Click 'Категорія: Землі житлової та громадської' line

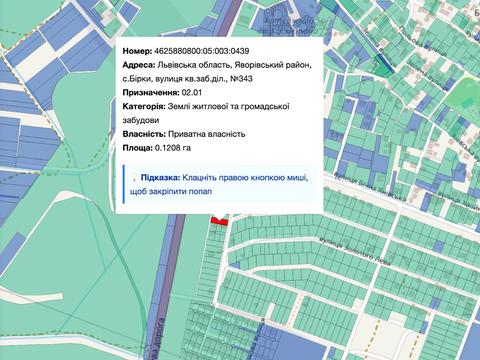pos(206,106)
